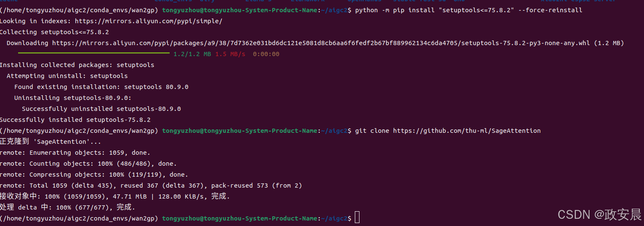The height and width of the screenshot is (226, 644).
Task: Click the green pip download progress bar
Action: click(93, 54)
